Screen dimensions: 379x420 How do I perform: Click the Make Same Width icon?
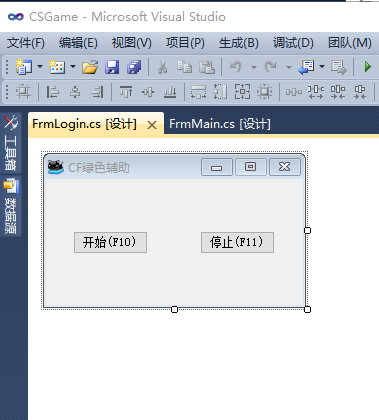[x=198, y=92]
